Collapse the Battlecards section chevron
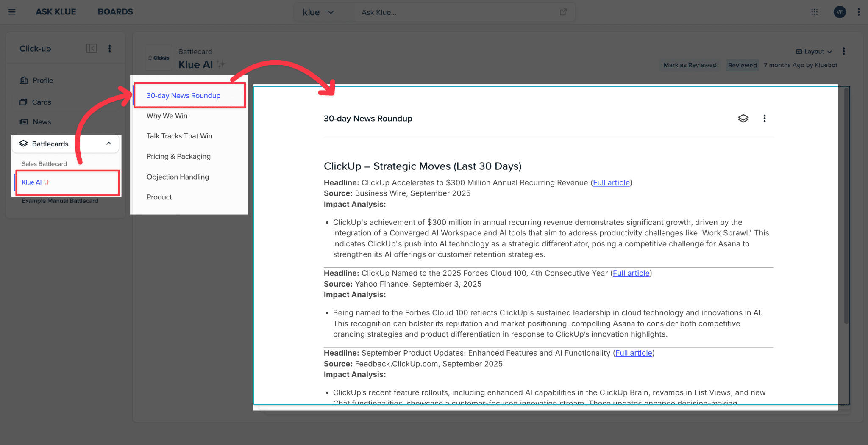The height and width of the screenshot is (445, 868). pos(109,144)
